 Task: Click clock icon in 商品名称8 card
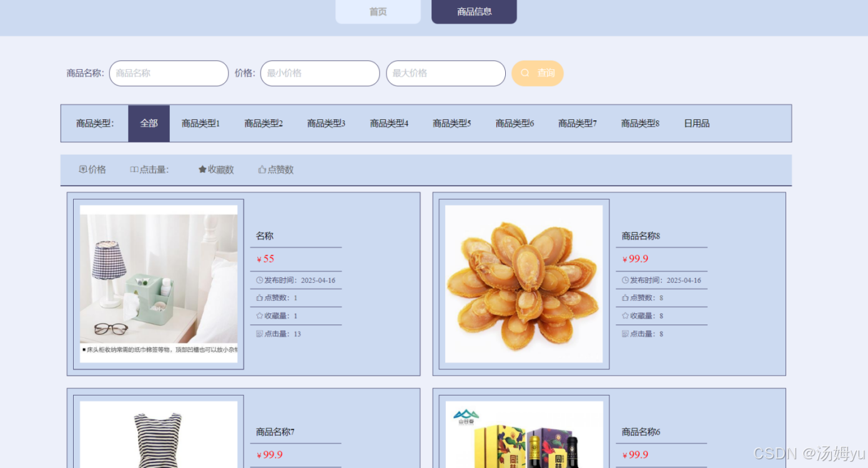[x=625, y=280]
